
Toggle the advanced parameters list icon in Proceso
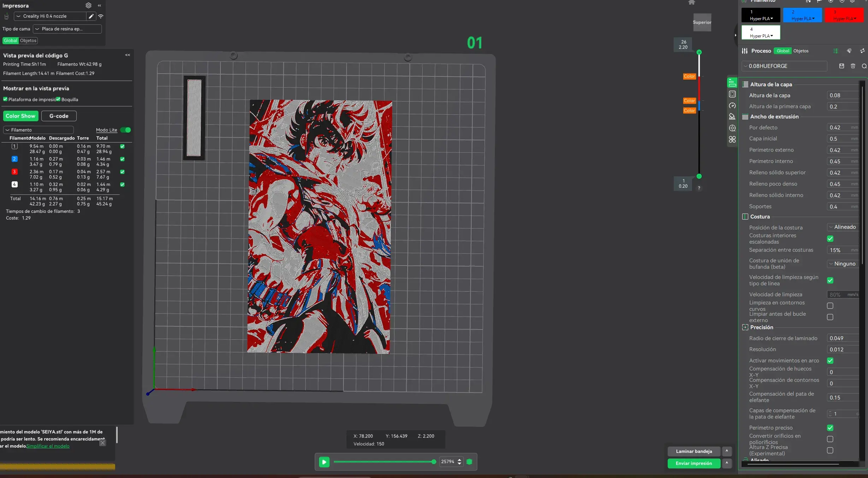[x=835, y=51]
